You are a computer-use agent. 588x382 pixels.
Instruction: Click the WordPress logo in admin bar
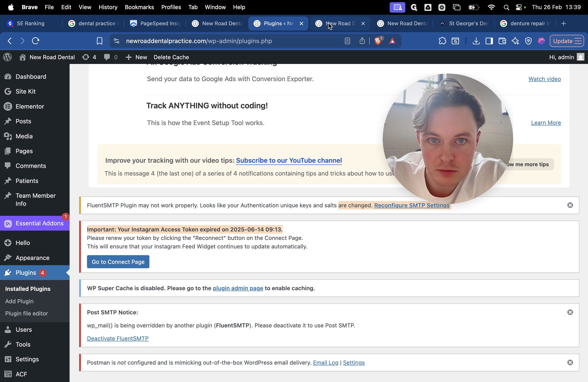[7, 57]
